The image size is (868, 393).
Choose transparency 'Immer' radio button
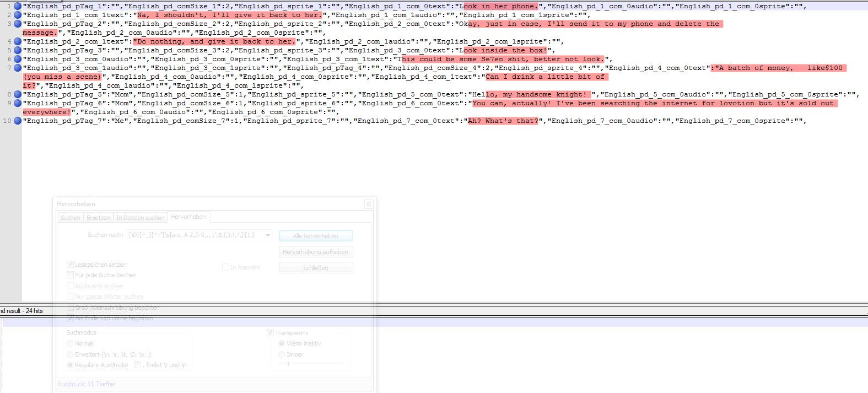[x=282, y=354]
